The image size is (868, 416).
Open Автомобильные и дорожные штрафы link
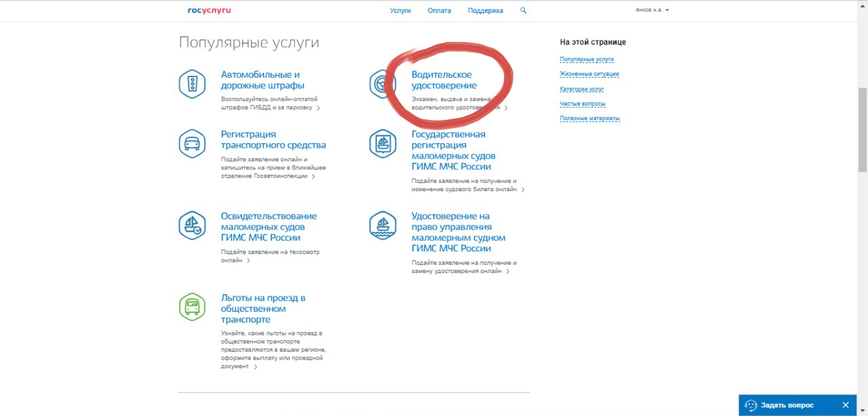[x=262, y=80]
